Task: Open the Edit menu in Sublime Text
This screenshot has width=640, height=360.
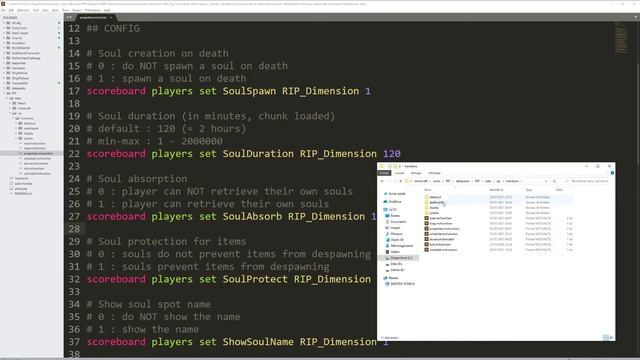Action: (11, 10)
